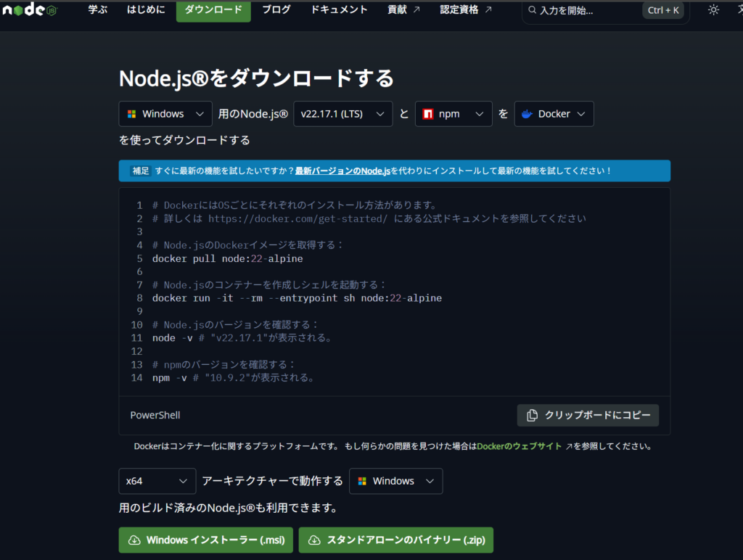Expand the Docker install method dropdown
743x560 pixels.
[x=554, y=114]
